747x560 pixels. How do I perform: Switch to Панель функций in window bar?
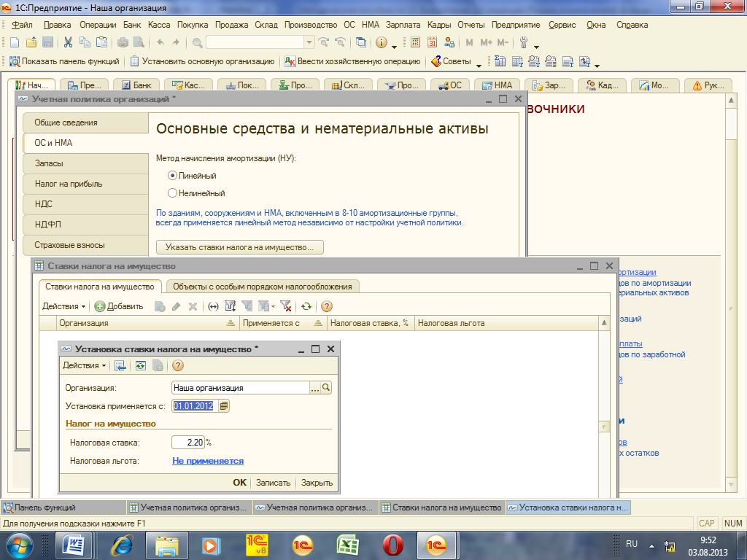64,507
